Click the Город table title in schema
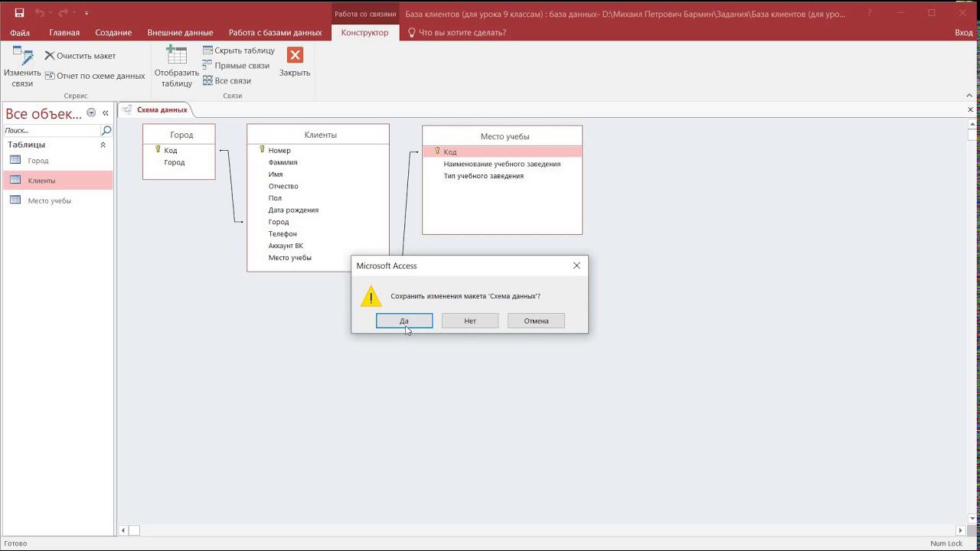The height and width of the screenshot is (551, 980). [181, 135]
